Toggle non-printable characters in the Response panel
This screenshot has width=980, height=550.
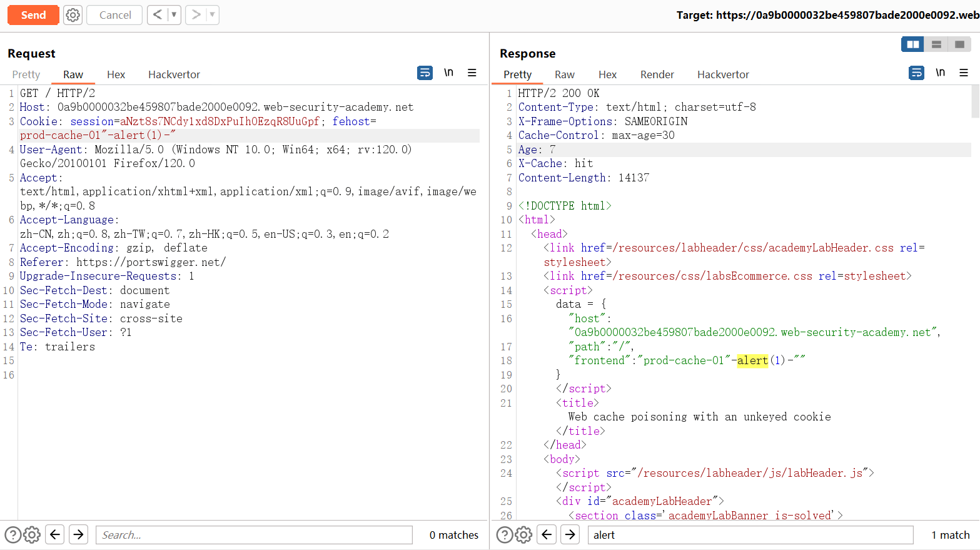click(x=940, y=73)
